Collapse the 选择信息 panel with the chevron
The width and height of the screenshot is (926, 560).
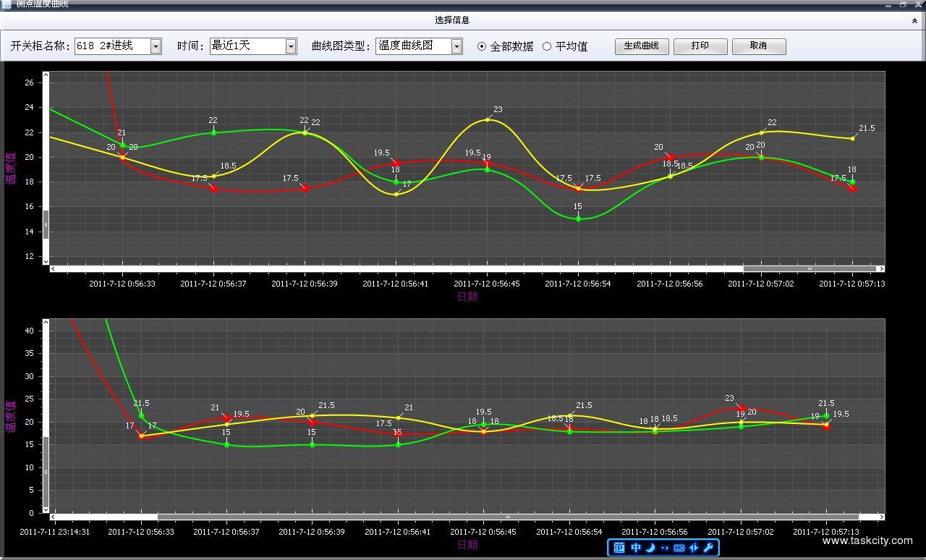pos(914,21)
